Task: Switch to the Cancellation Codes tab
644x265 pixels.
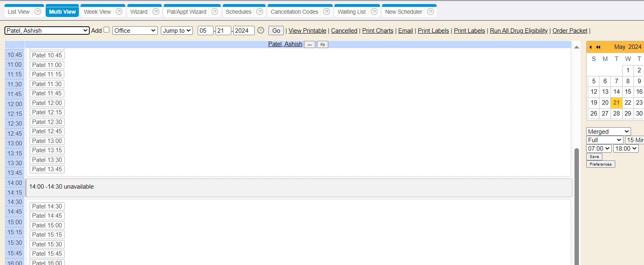Action: point(294,12)
